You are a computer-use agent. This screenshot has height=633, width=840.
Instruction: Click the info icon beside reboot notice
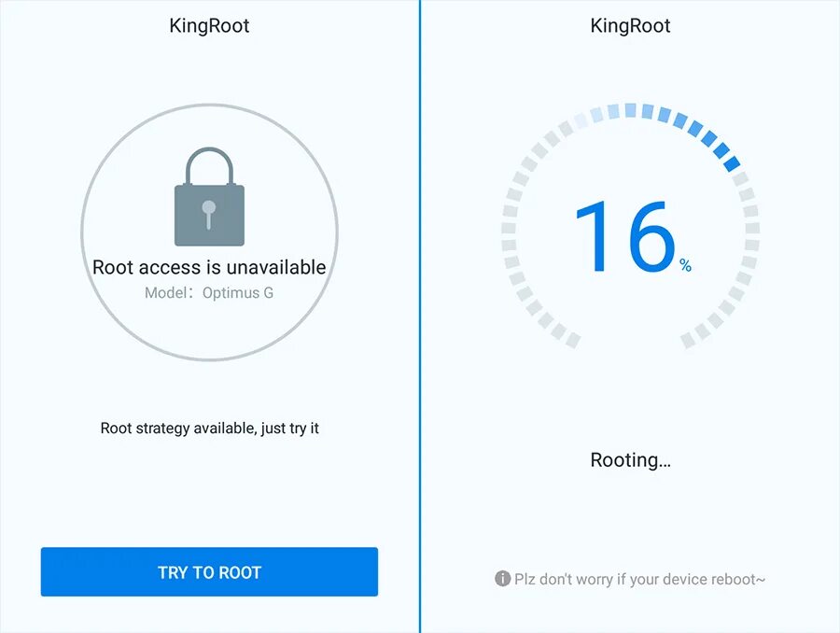tap(502, 579)
